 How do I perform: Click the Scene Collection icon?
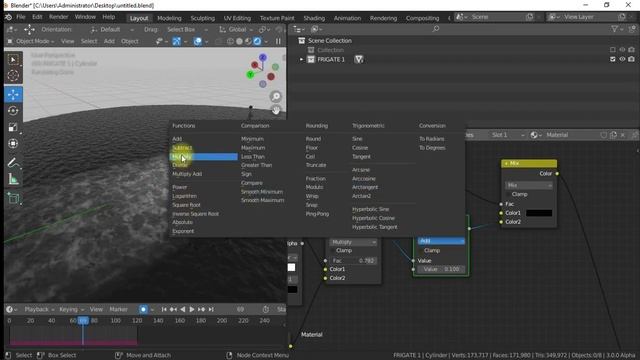click(301, 40)
